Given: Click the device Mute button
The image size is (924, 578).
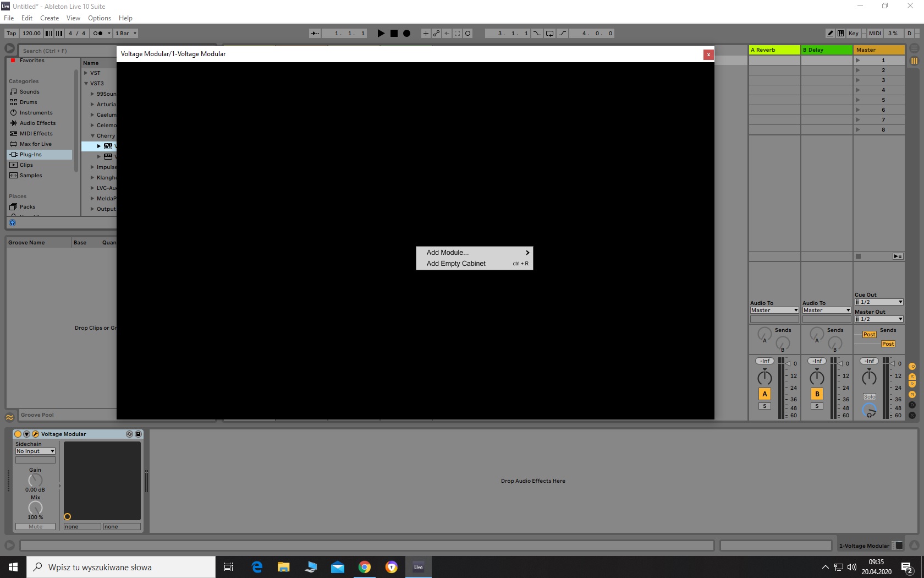Looking at the screenshot, I should (x=35, y=526).
